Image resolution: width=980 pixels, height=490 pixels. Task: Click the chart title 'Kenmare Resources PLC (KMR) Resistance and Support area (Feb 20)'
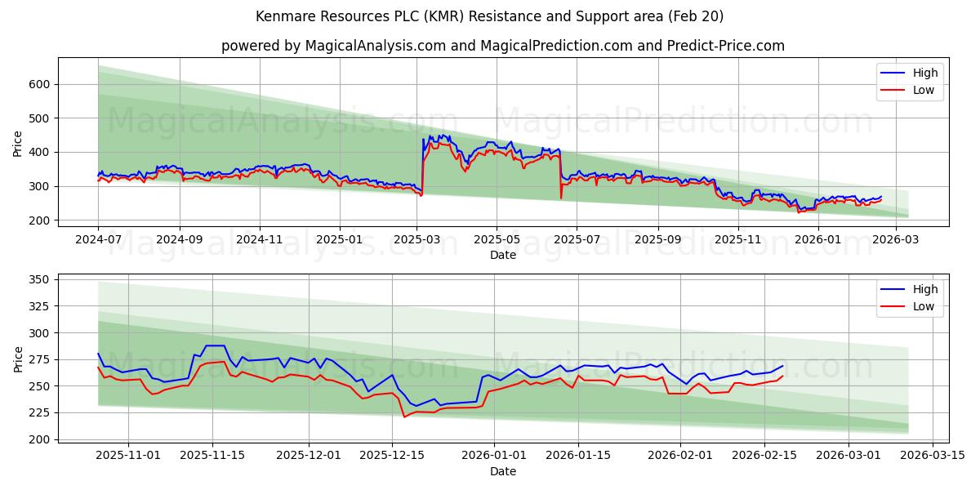pos(489,16)
